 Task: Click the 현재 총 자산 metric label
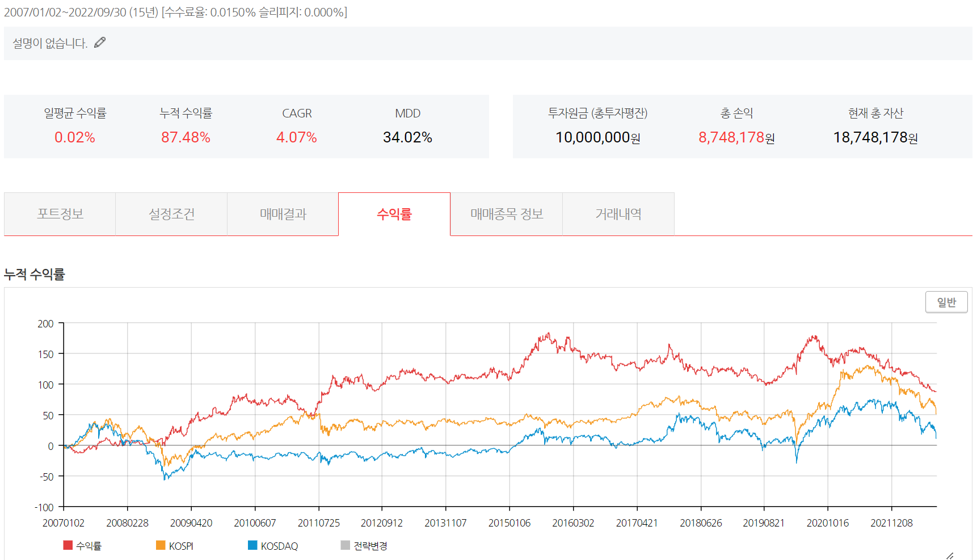point(875,113)
